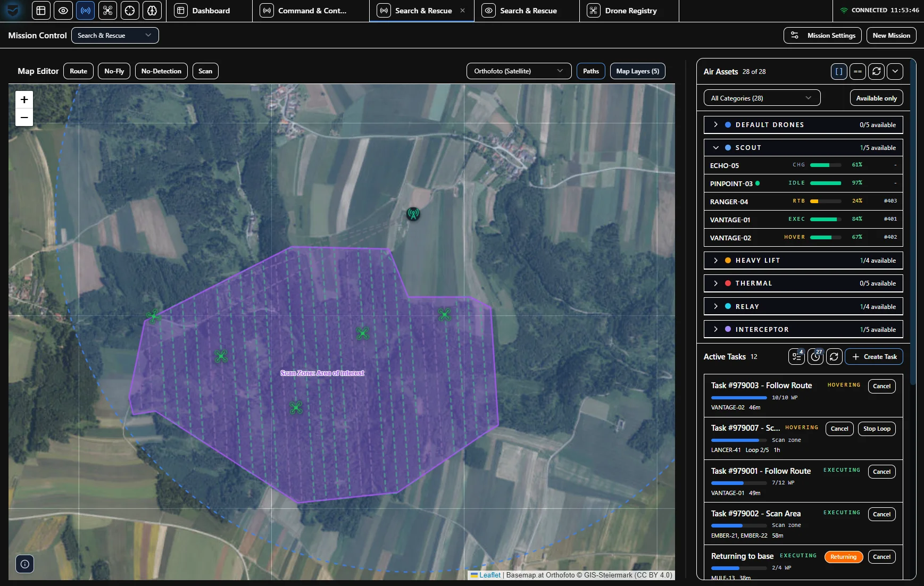Screen dimensions: 924x586
Task: Select the eye view icon in top toolbar
Action: pyautogui.click(x=63, y=11)
